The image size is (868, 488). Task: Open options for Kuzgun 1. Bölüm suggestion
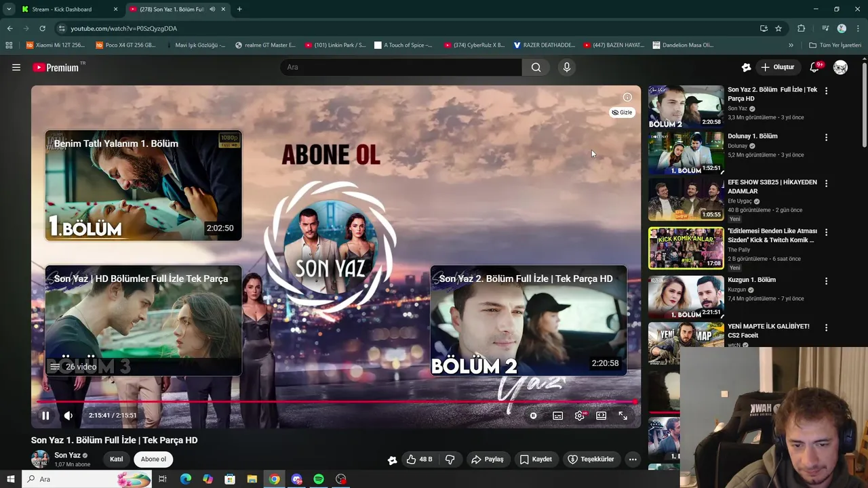pos(826,281)
